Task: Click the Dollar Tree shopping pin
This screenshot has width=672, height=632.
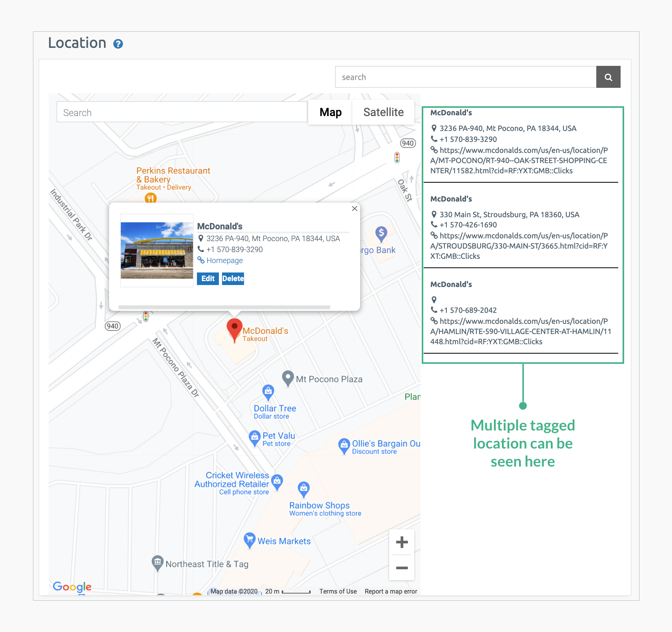Action: [268, 392]
